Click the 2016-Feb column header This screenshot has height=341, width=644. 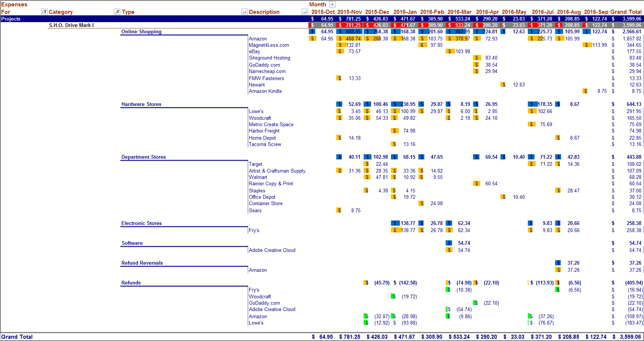[432, 12]
